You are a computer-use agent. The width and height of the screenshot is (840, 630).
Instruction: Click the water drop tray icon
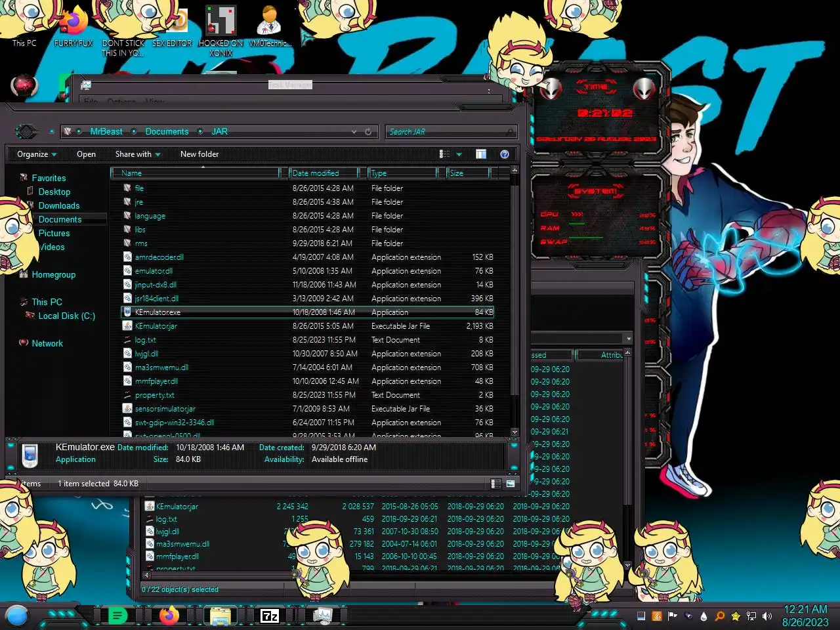704,616
